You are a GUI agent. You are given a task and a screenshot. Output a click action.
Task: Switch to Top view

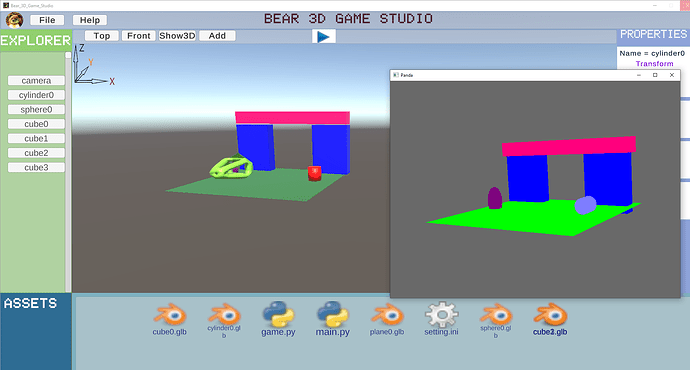pos(102,36)
